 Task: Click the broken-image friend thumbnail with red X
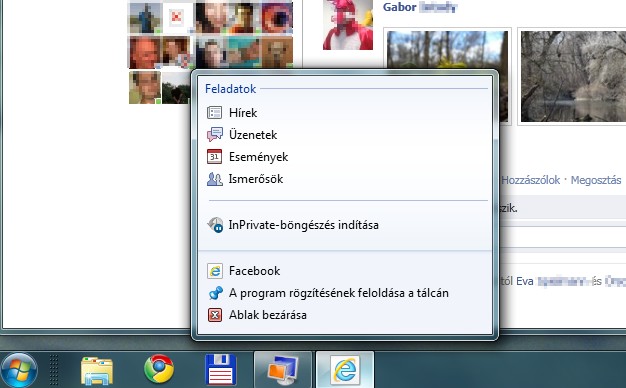point(177,18)
